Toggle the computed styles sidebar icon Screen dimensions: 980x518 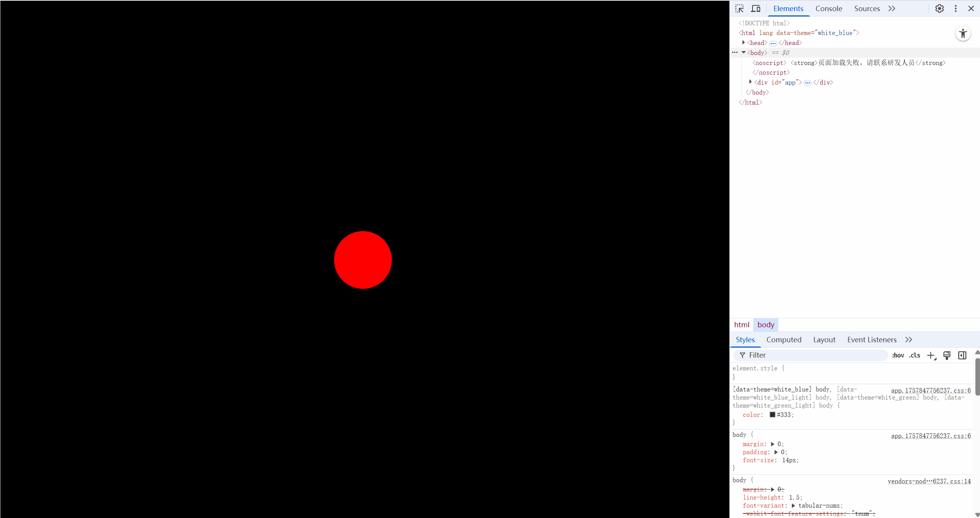[962, 355]
